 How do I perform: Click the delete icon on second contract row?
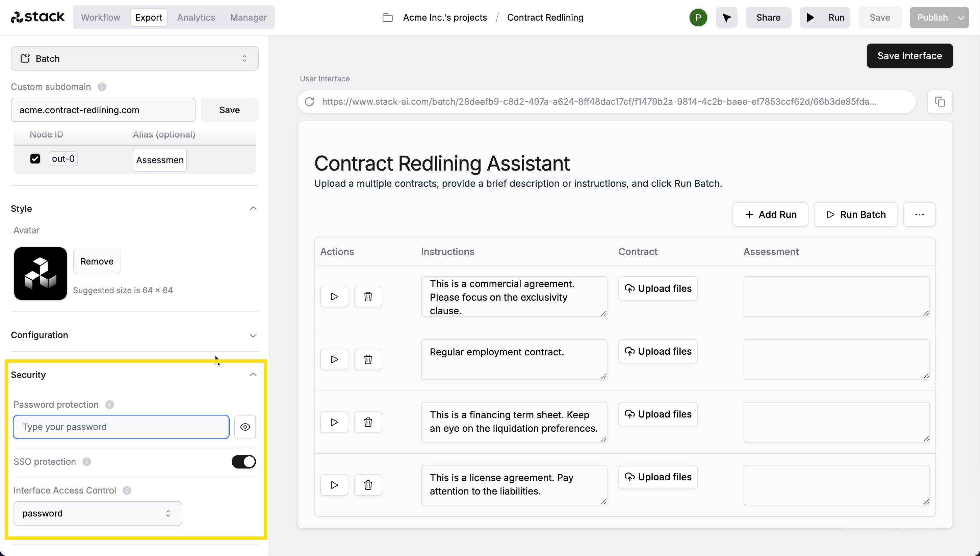(x=368, y=359)
